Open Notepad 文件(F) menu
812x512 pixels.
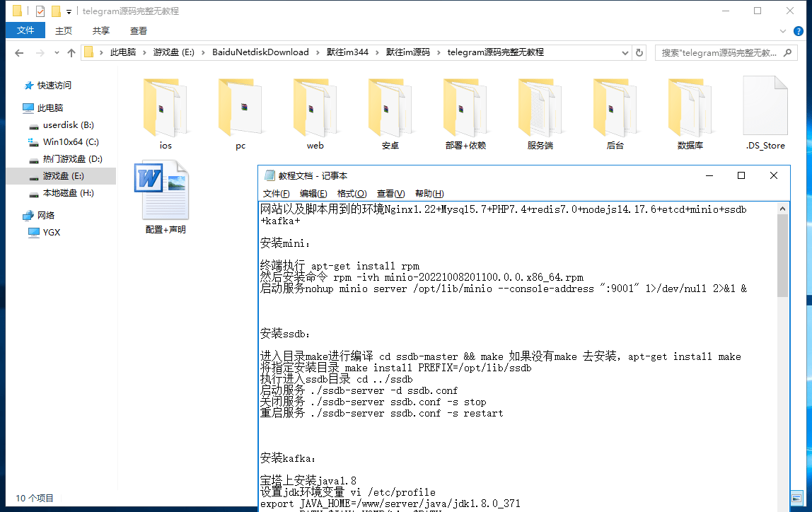[276, 194]
